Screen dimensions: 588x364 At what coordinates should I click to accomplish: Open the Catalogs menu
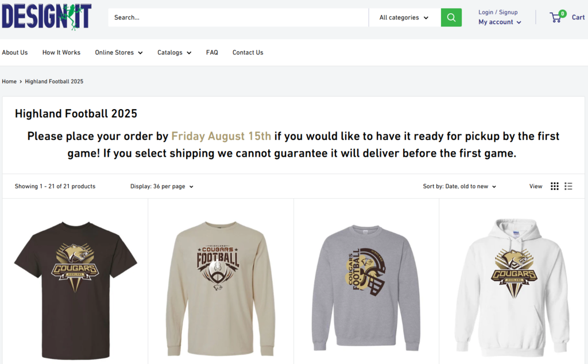coord(174,52)
